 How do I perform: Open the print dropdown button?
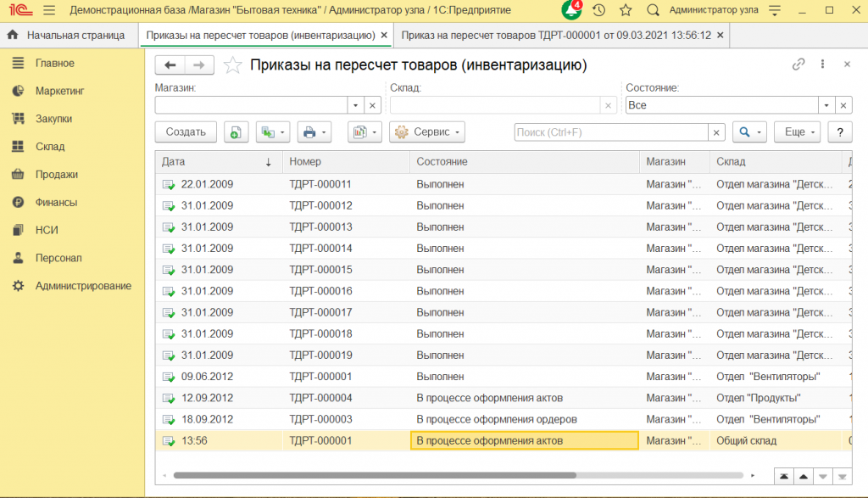[314, 131]
